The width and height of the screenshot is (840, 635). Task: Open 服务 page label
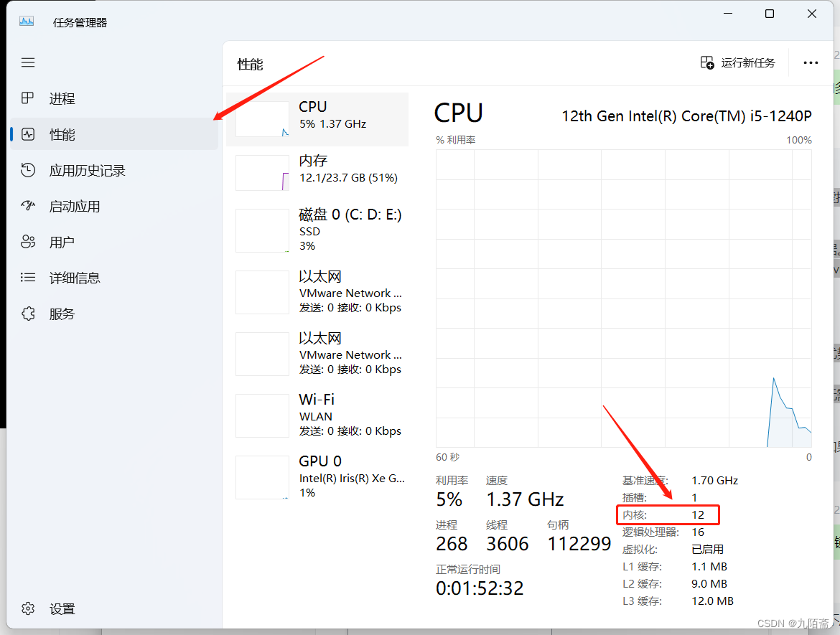click(62, 314)
